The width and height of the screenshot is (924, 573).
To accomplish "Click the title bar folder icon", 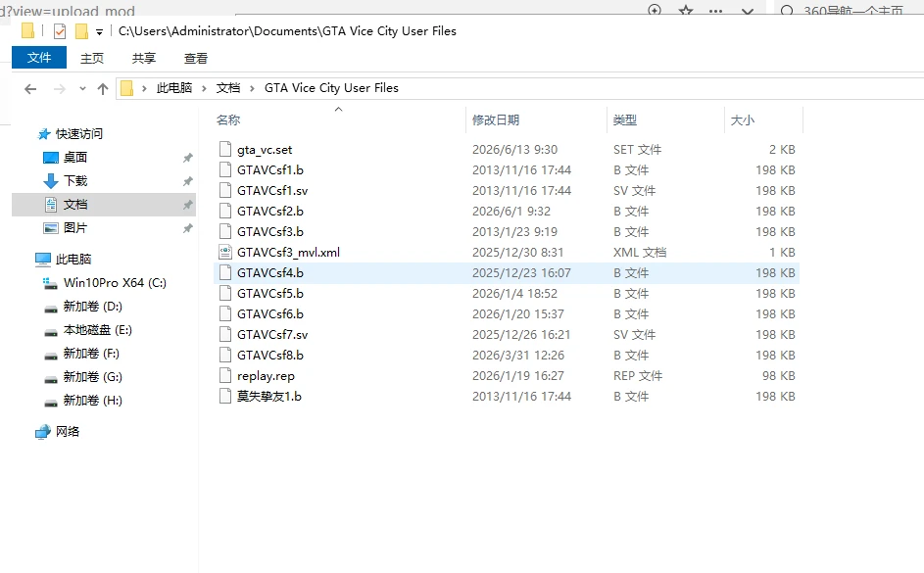I will point(27,30).
